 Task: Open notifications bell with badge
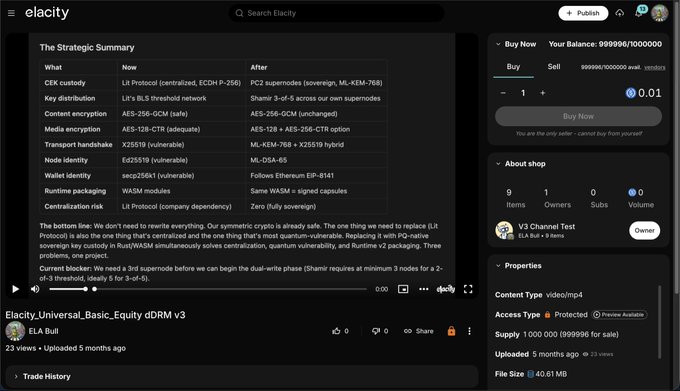640,12
